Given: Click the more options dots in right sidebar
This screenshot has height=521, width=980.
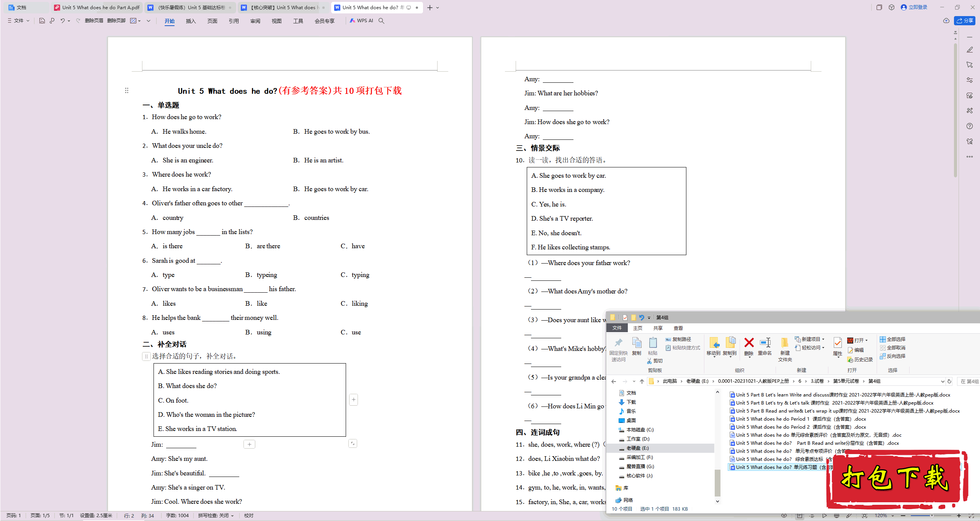Looking at the screenshot, I should click(970, 157).
